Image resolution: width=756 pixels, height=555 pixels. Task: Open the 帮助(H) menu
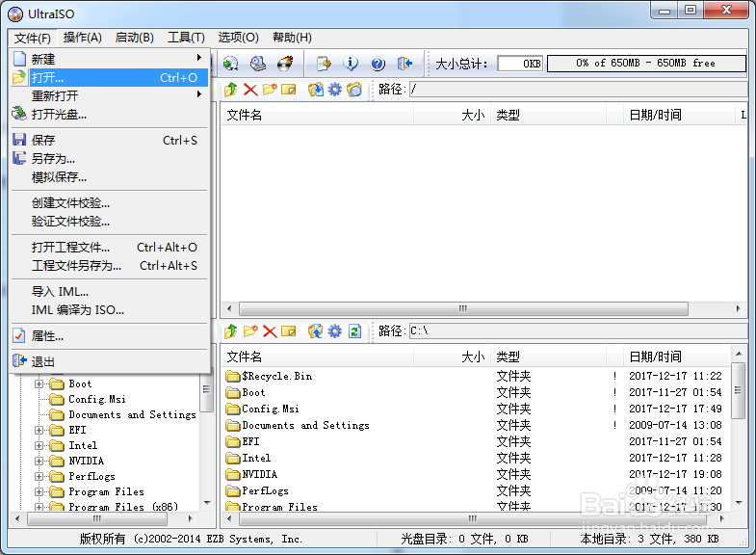point(292,38)
